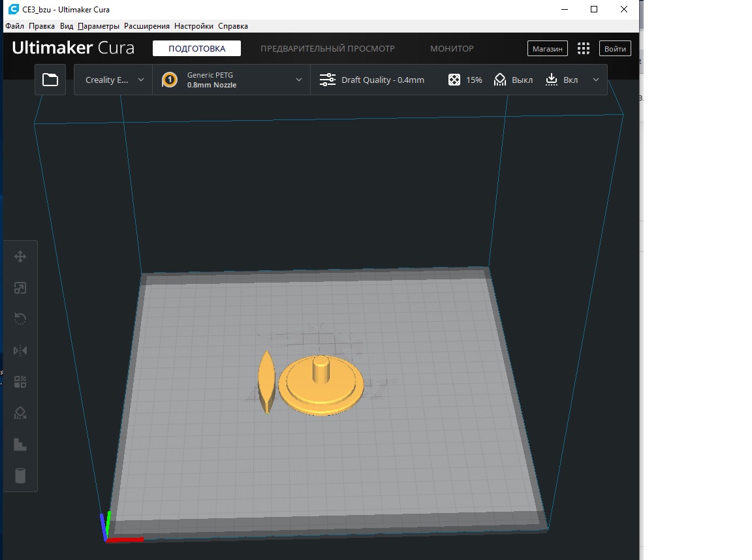Select the Rotate tool in left toolbar
752x560 pixels.
(20, 319)
